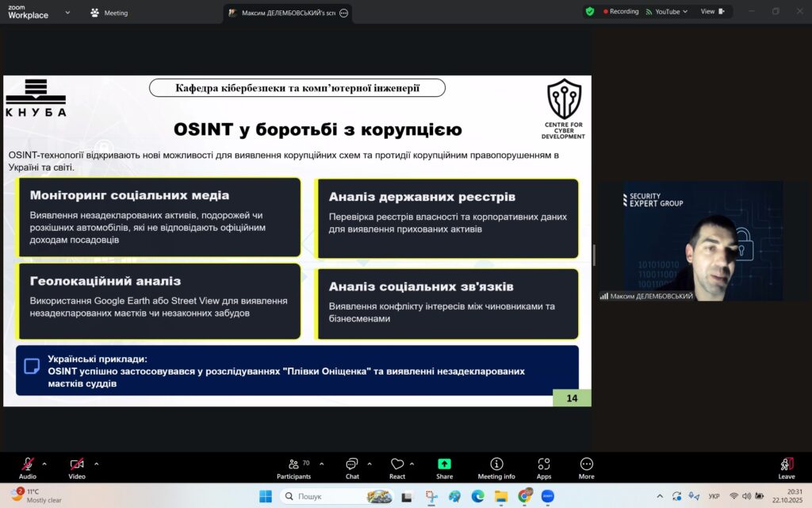Screen dimensions: 812x508
Task: Expand the video options chevron
Action: pos(96,464)
